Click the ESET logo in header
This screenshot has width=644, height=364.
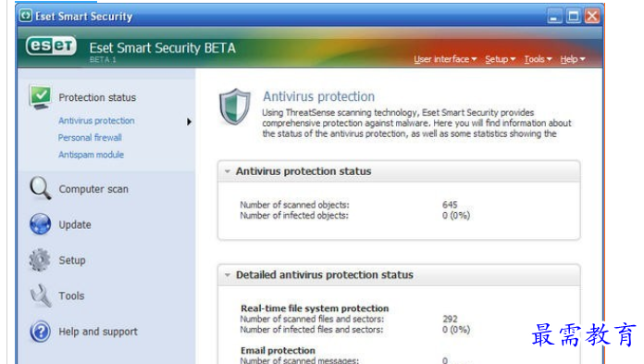51,46
